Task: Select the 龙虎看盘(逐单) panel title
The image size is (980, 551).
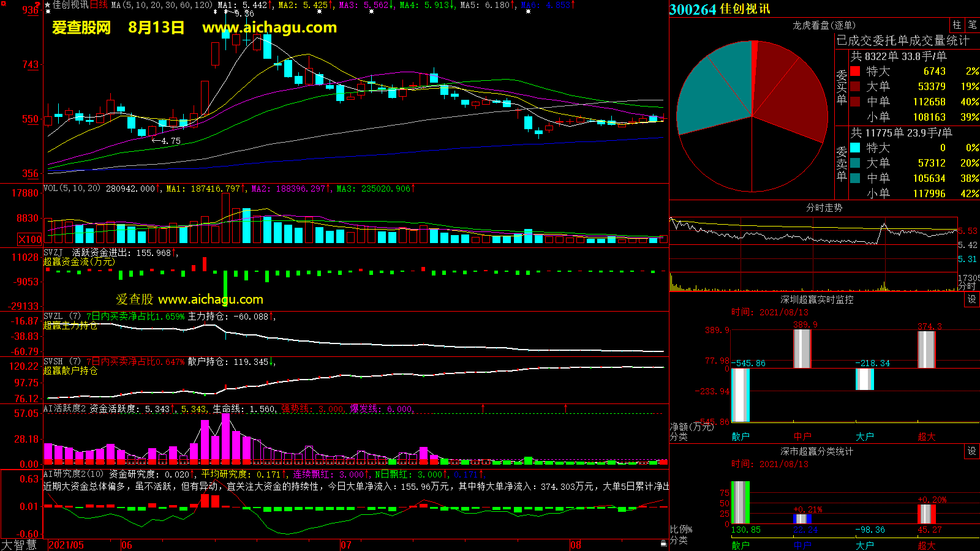Action: coord(824,25)
